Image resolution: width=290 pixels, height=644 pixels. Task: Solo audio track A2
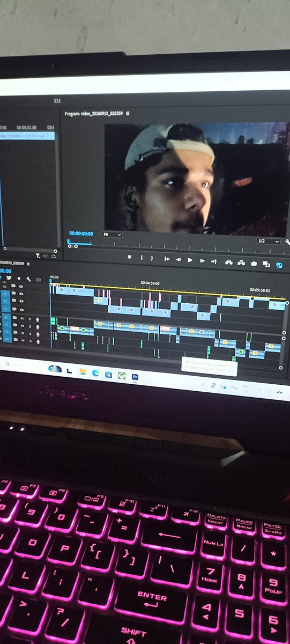(x=30, y=326)
